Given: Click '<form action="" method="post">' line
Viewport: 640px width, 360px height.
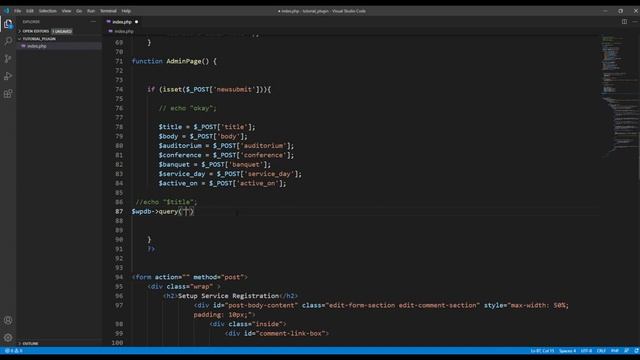Looking at the screenshot, I should [x=190, y=277].
